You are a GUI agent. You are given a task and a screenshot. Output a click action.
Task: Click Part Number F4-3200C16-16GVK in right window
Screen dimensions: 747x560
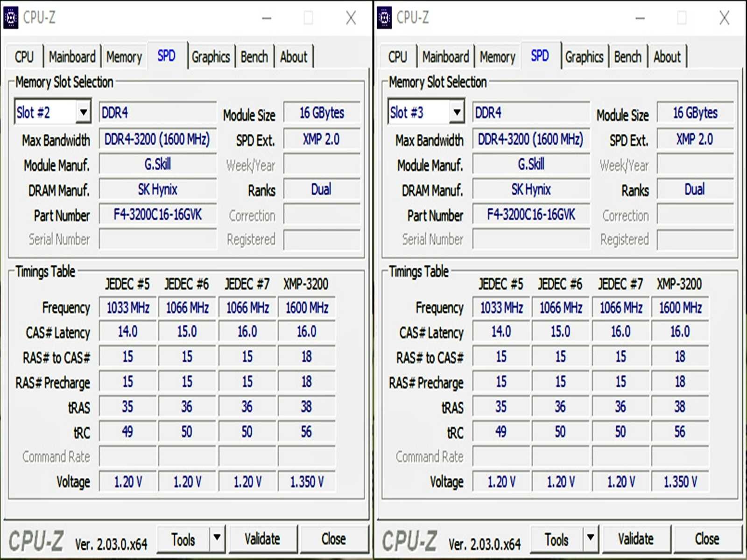pyautogui.click(x=531, y=215)
